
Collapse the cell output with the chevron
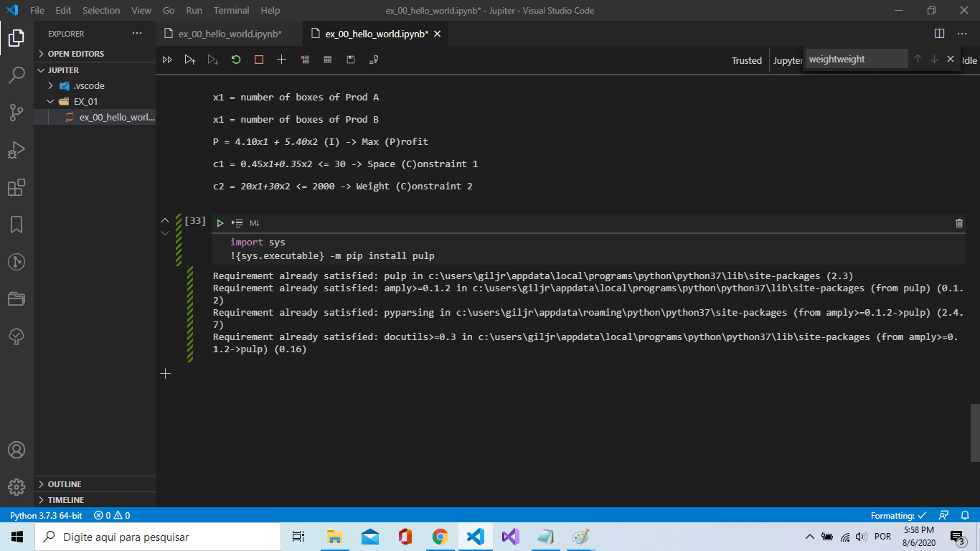[164, 232]
